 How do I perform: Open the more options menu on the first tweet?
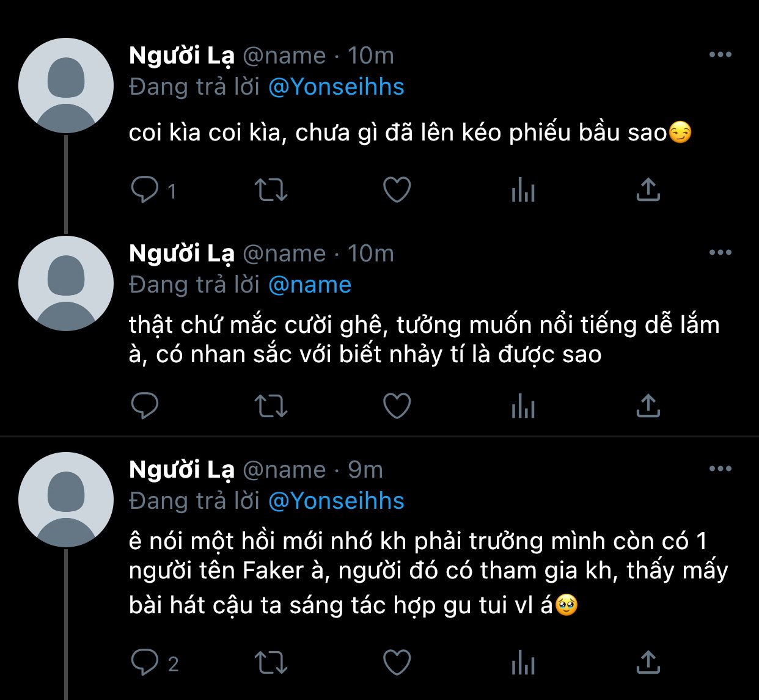[720, 55]
